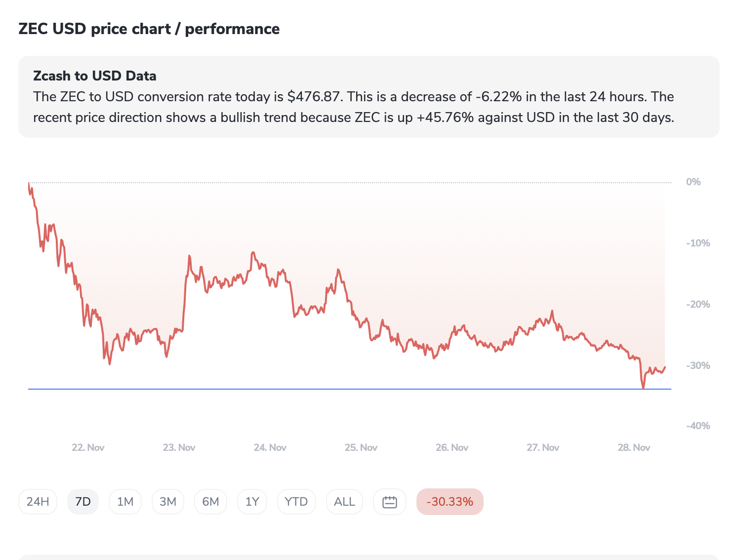
Task: Click the 23. Nov date label
Action: (179, 447)
